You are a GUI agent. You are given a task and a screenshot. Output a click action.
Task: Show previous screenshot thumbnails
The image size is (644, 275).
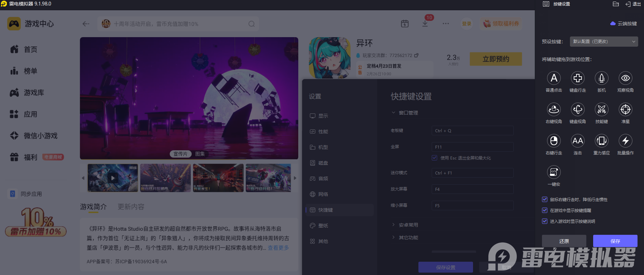(x=83, y=178)
